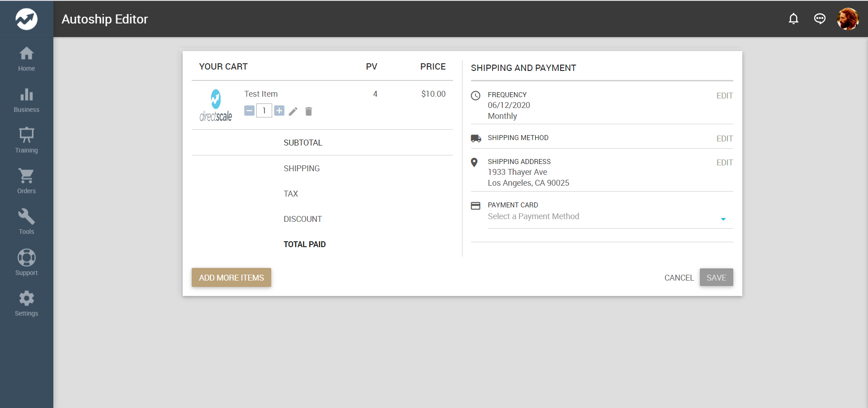The image size is (868, 408).
Task: Delete Test Item with the trash icon
Action: (x=309, y=111)
